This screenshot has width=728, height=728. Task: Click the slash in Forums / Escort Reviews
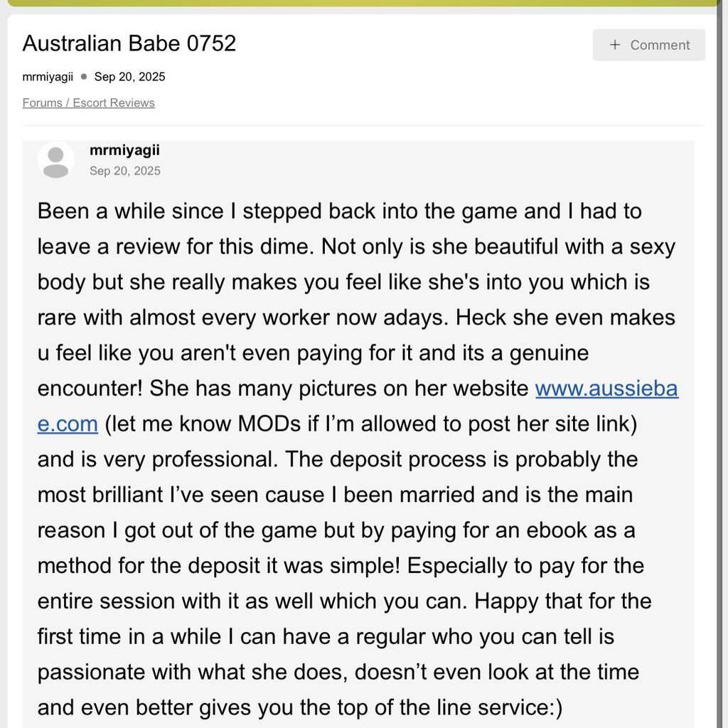68,103
